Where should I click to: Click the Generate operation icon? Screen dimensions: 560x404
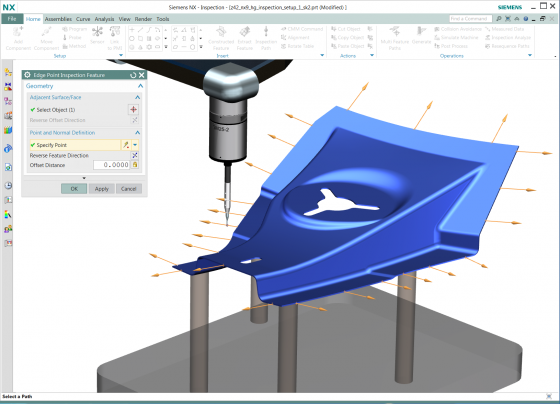[x=421, y=32]
